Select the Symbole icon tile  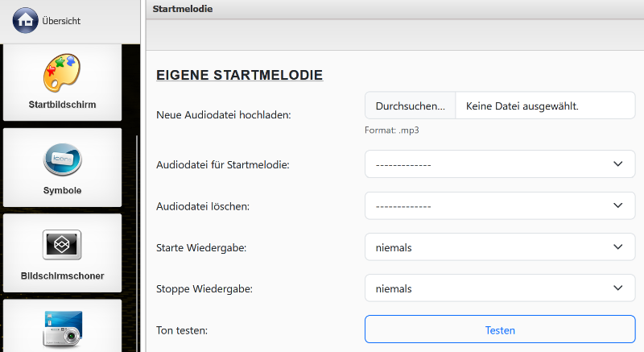pos(62,159)
